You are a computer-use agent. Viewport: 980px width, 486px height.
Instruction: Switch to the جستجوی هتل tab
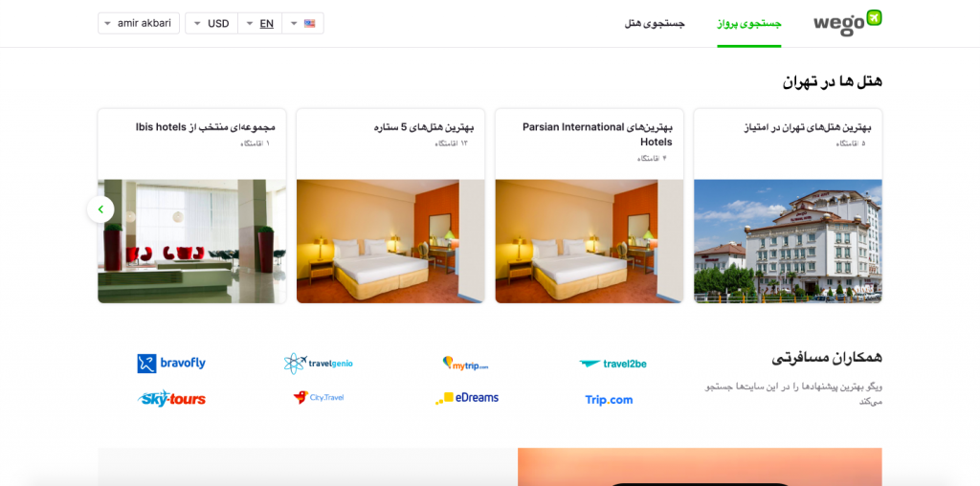[x=655, y=23]
